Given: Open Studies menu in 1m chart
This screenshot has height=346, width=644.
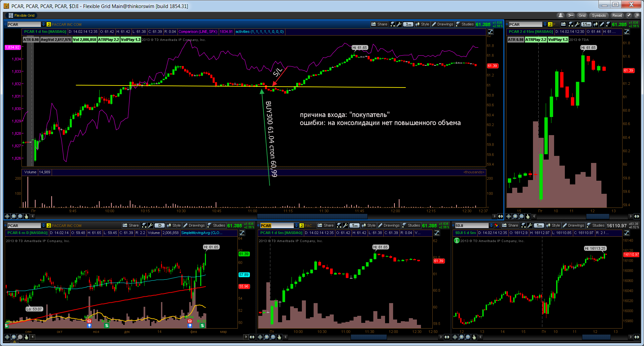Looking at the screenshot, I should click(x=465, y=24).
